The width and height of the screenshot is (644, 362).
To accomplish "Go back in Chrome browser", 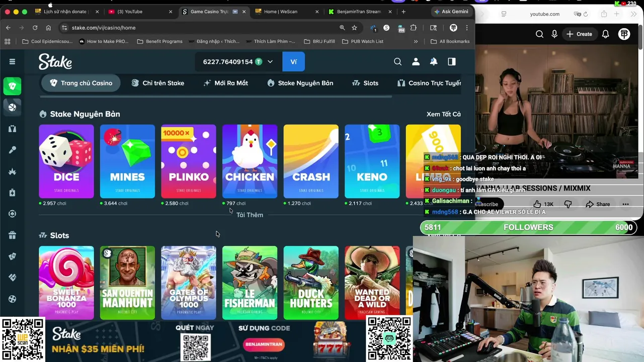I will tap(8, 28).
